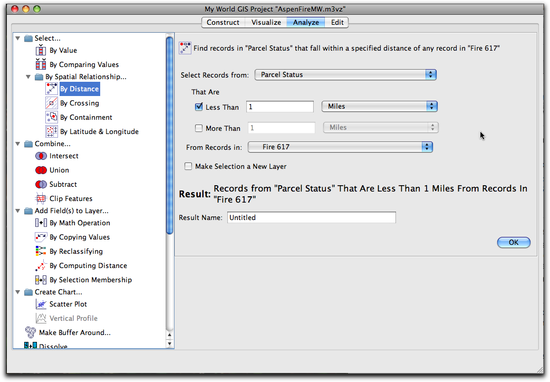Select Clip Features tree item
This screenshot has width=550, height=382.
[x=71, y=199]
